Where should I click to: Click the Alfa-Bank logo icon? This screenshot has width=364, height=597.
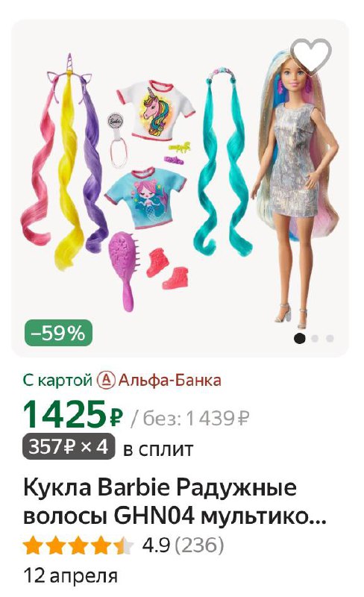(x=106, y=381)
